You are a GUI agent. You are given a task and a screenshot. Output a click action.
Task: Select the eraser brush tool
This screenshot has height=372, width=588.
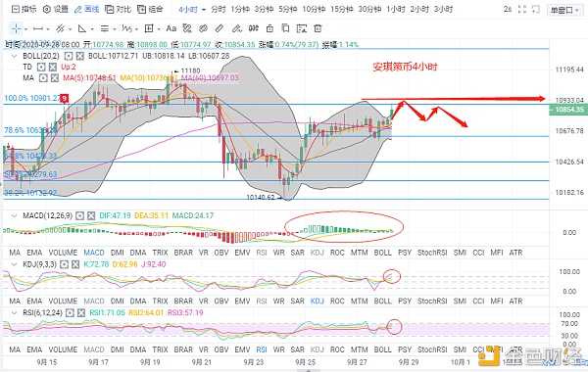[x=236, y=28]
